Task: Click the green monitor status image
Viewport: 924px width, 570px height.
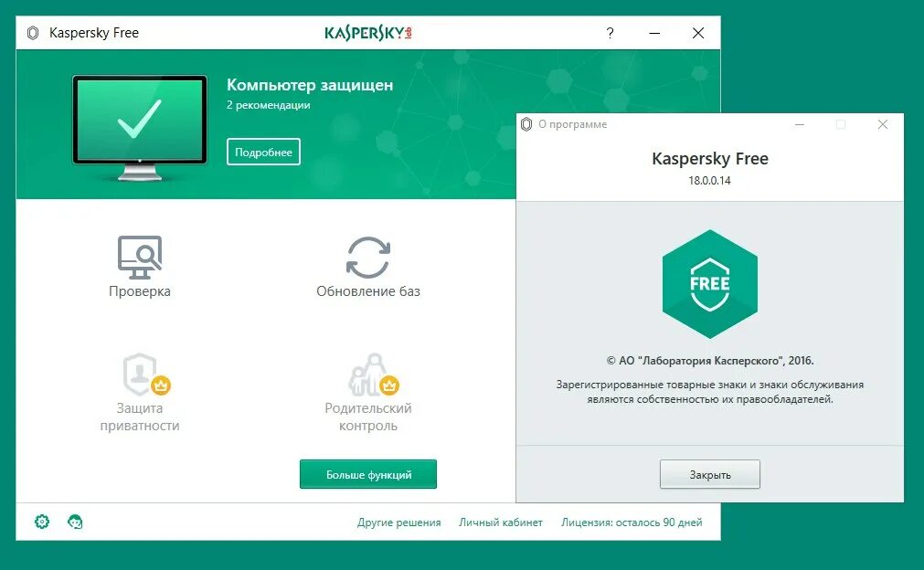Action: 140,128
